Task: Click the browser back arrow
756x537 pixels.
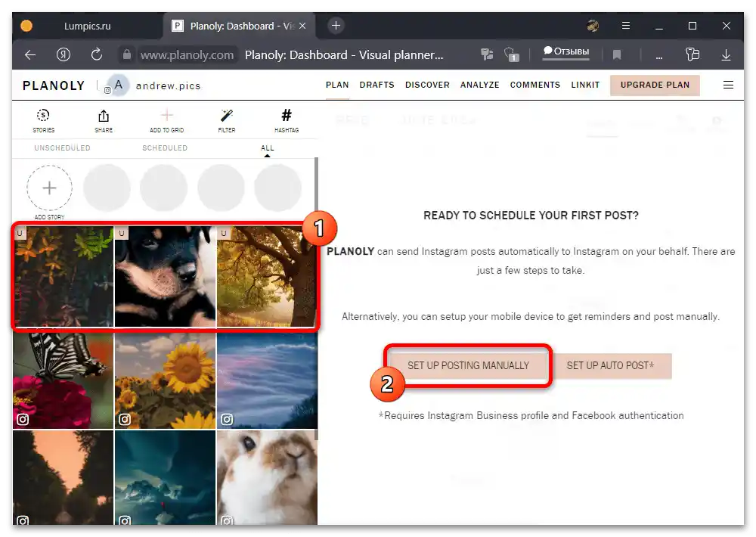Action: tap(30, 55)
